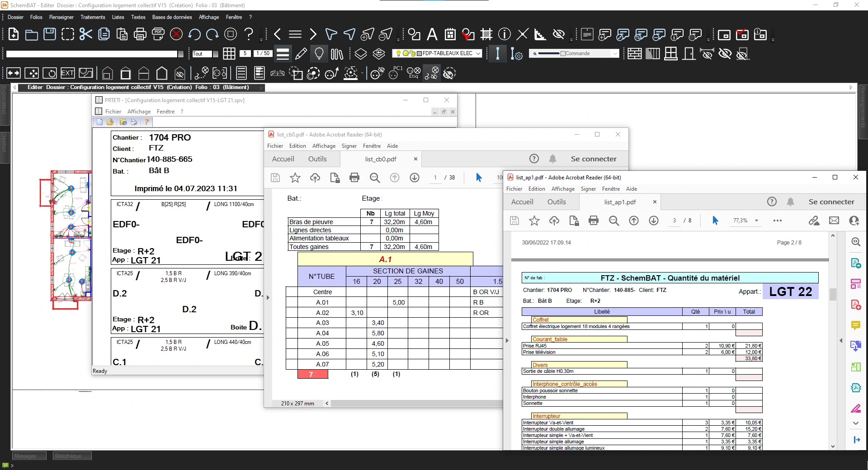Toggle crossed-eye visibility icon beside set-square
Viewport: 868px width, 470px height.
click(559, 34)
